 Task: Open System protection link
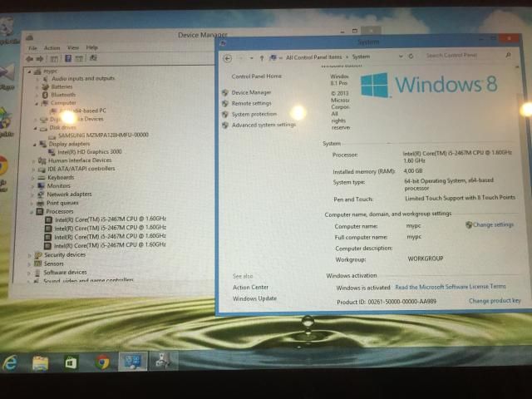coord(254,115)
